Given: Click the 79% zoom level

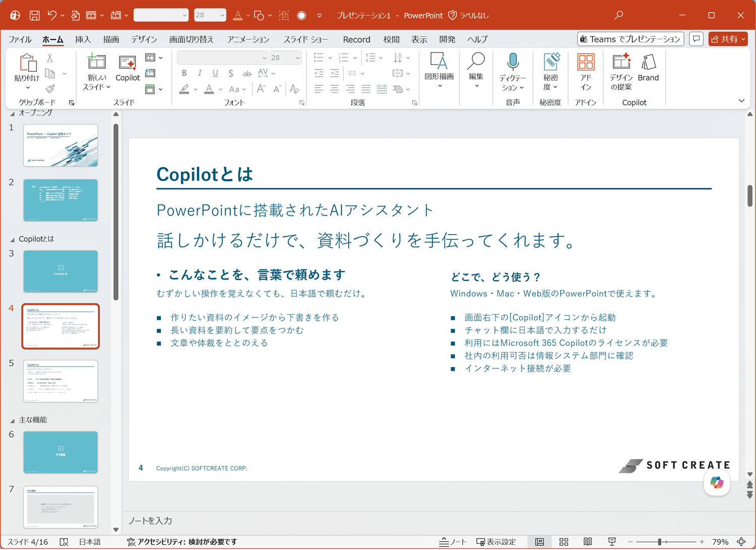Looking at the screenshot, I should coord(720,542).
